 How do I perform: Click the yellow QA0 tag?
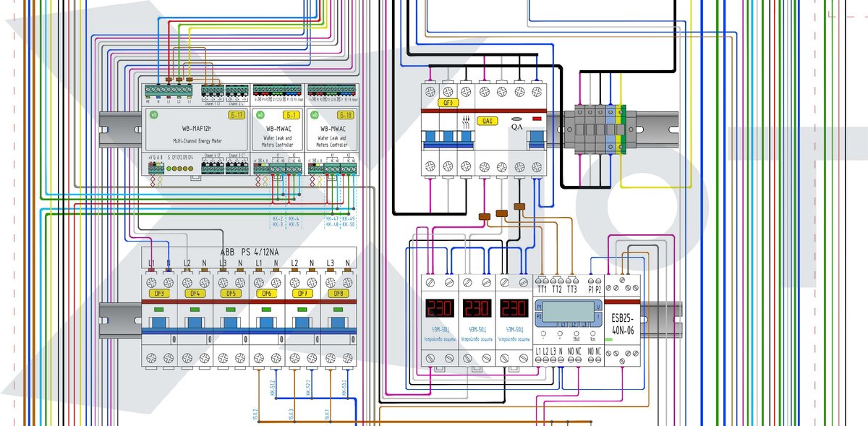[488, 121]
